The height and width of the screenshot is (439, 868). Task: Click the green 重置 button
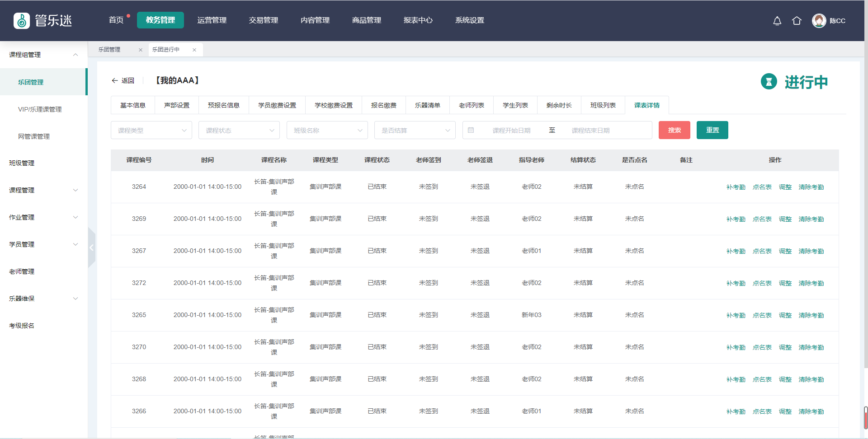point(712,130)
